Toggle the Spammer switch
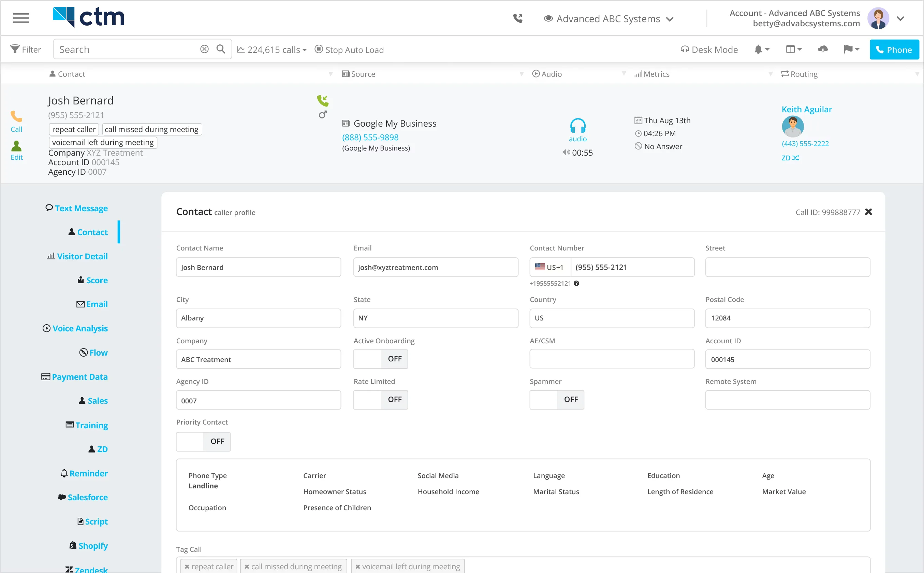The image size is (924, 573). tap(557, 399)
